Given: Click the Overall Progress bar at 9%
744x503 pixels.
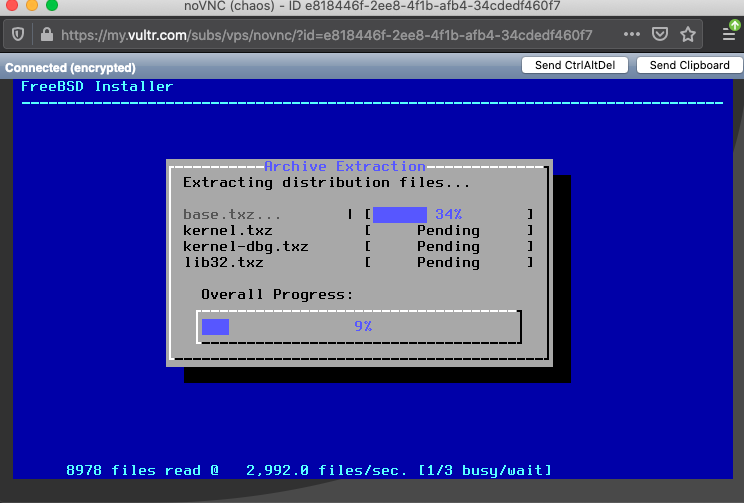Looking at the screenshot, I should click(x=359, y=327).
